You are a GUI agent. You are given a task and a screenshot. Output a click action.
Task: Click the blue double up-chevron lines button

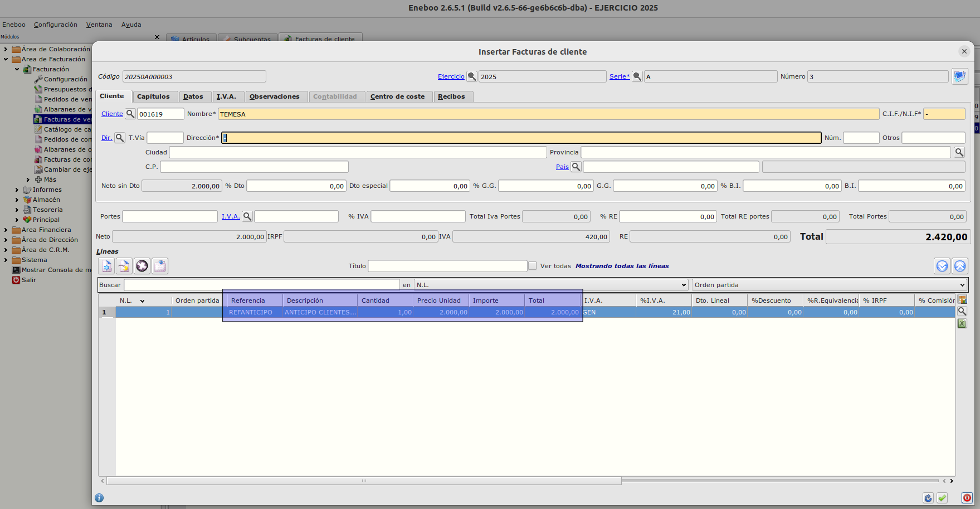click(960, 266)
